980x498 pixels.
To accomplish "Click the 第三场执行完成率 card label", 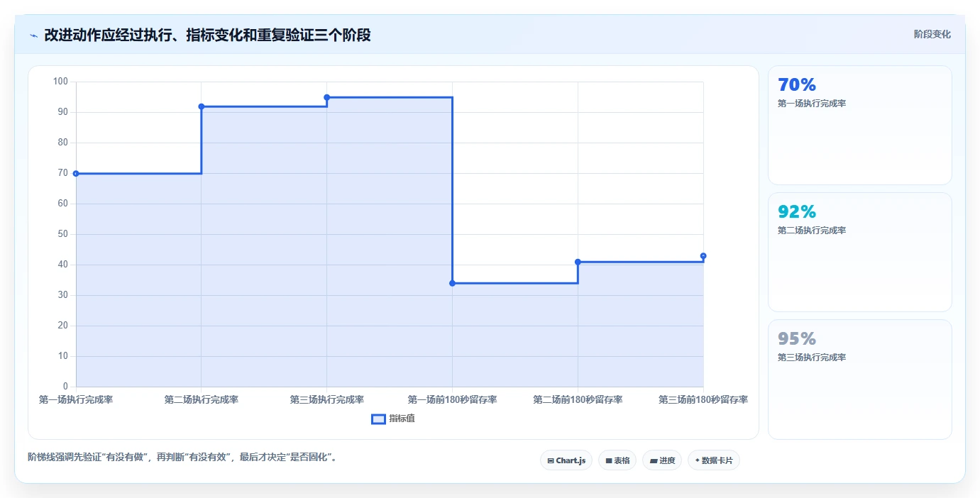I will pyautogui.click(x=812, y=358).
